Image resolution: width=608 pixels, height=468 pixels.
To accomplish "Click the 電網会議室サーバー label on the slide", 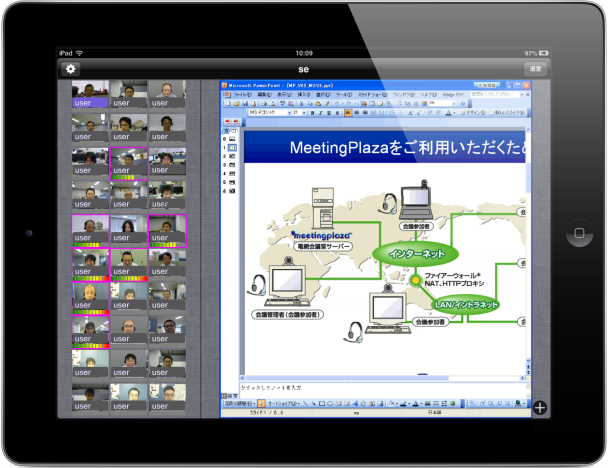I will pos(323,246).
